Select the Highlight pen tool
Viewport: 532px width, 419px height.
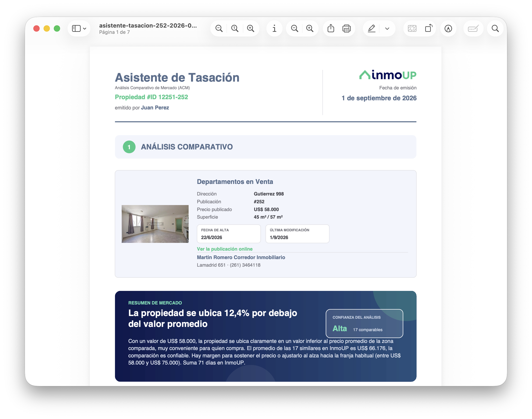[372, 28]
